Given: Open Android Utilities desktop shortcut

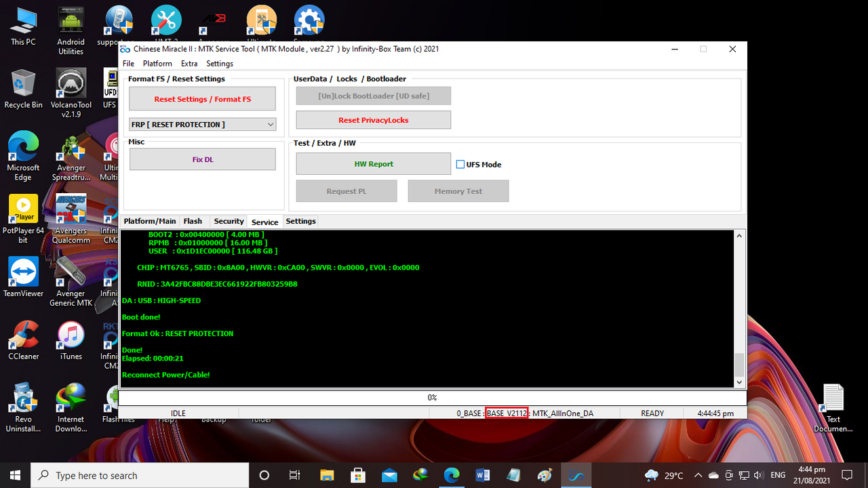Looking at the screenshot, I should coord(71,31).
